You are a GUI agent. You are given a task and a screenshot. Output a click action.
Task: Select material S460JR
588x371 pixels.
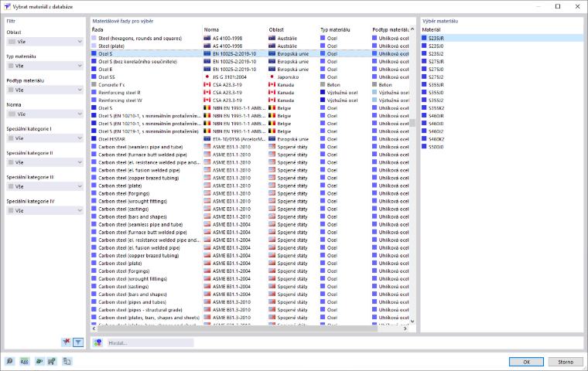502,116
